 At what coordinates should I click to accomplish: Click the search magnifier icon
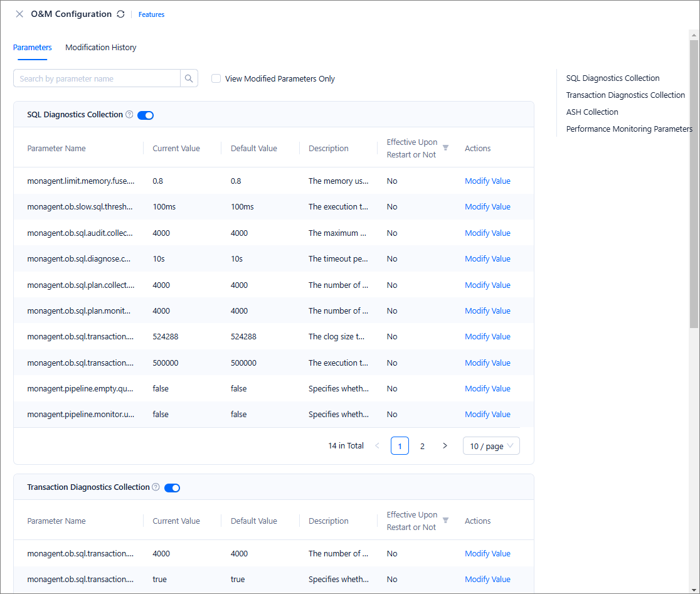coord(189,78)
